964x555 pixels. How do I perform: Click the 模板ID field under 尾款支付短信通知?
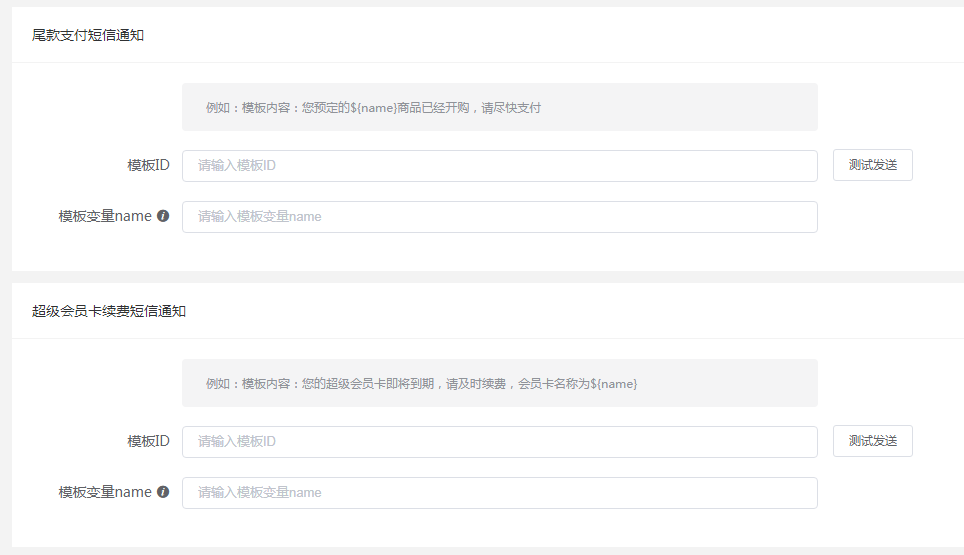coord(500,166)
